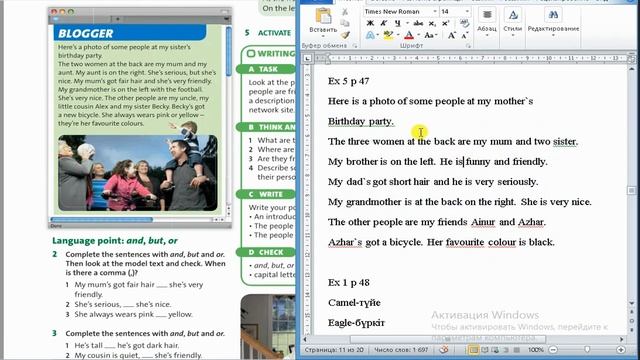
Task: Select the Format Painter brush icon
Action: pos(345,36)
